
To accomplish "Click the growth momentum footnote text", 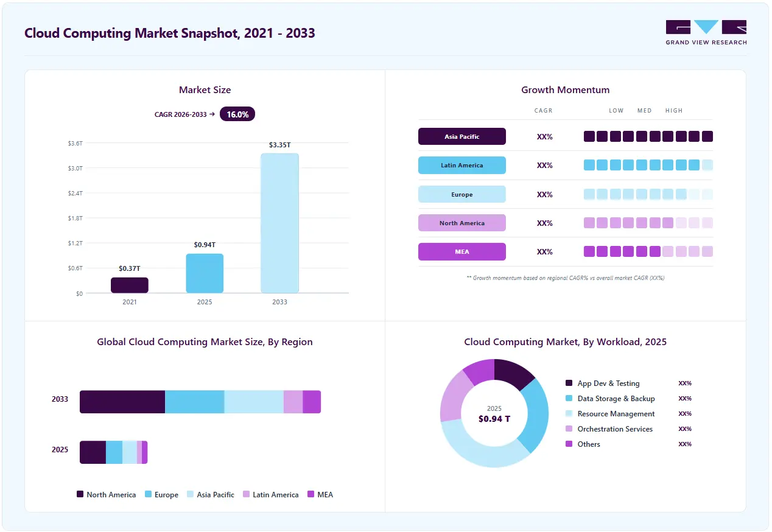I will 565,278.
